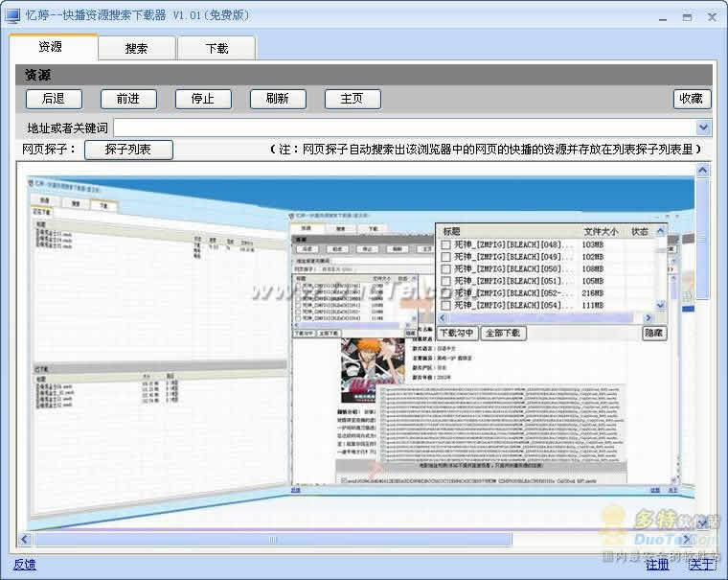
Task: Check the 死神_[ZMPIG][BLEACH][054] checkbox
Action: [x=445, y=305]
